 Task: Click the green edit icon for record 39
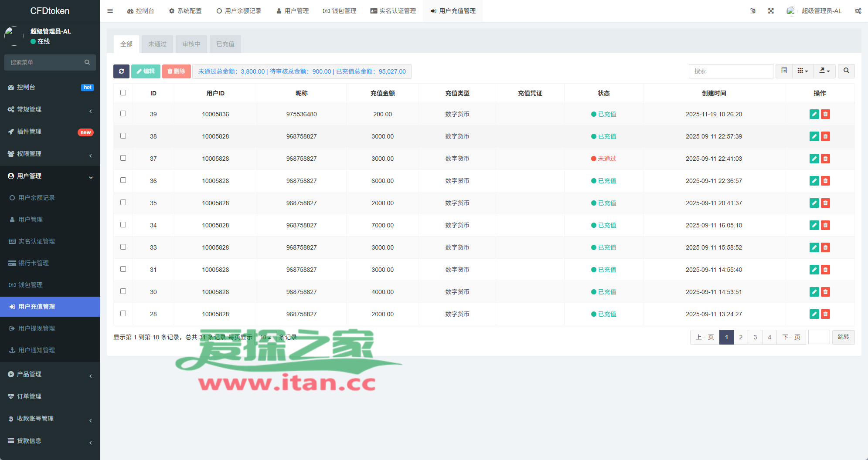coord(814,114)
